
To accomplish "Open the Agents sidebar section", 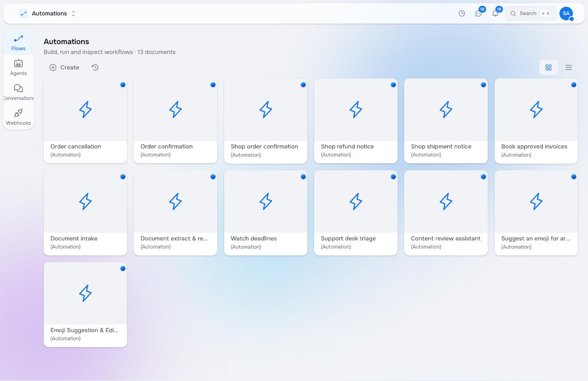I will pos(18,68).
